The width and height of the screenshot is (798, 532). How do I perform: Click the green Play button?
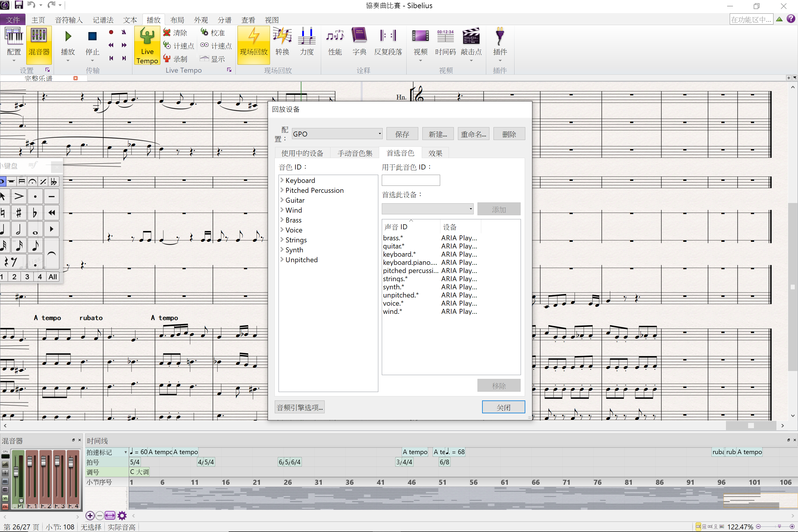68,36
